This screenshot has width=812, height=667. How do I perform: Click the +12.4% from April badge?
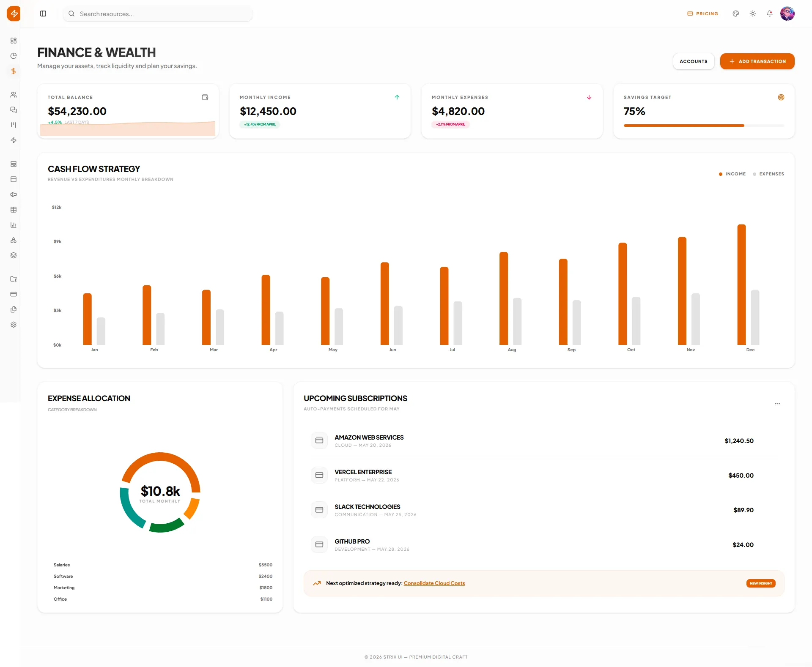pos(260,124)
